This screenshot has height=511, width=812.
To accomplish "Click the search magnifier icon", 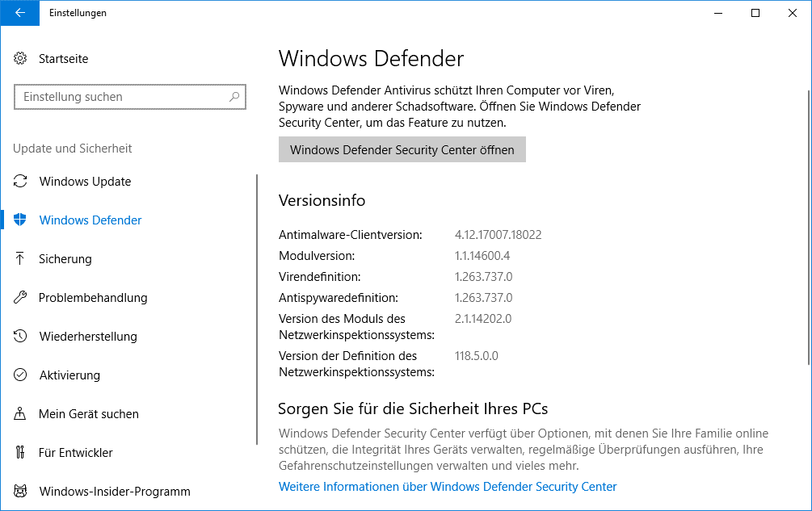I will [234, 97].
